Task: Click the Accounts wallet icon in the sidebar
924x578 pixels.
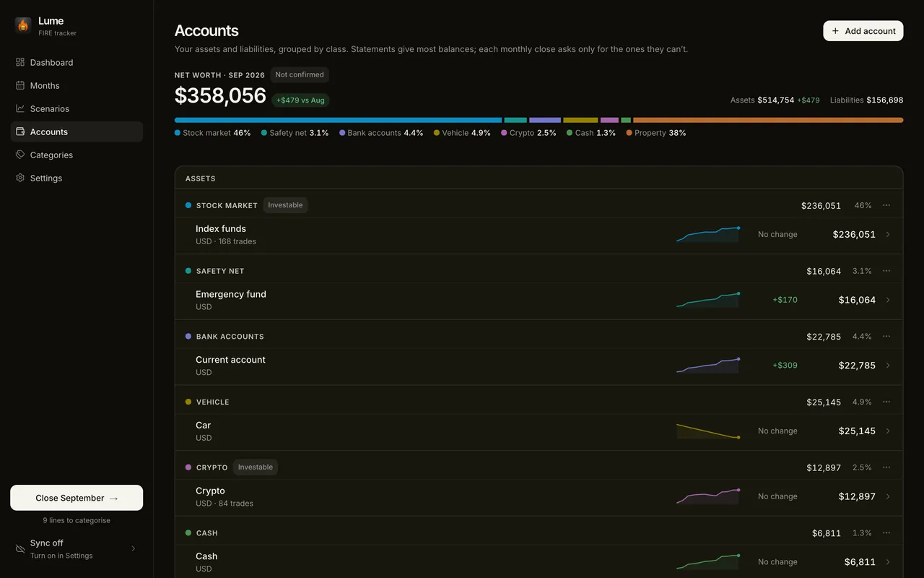Action: pos(20,131)
